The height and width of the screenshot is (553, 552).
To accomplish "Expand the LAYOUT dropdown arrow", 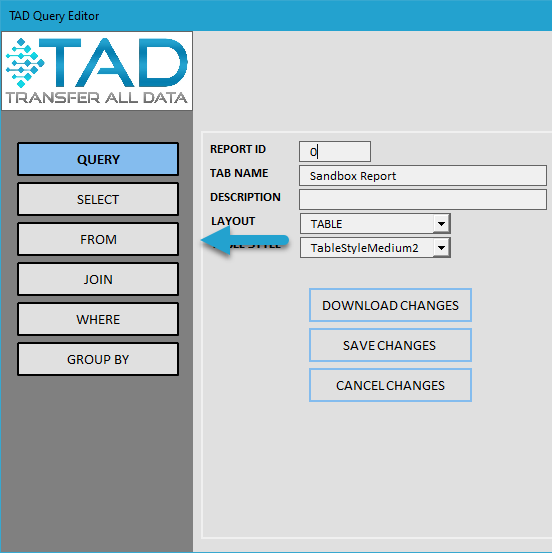I will 441,224.
